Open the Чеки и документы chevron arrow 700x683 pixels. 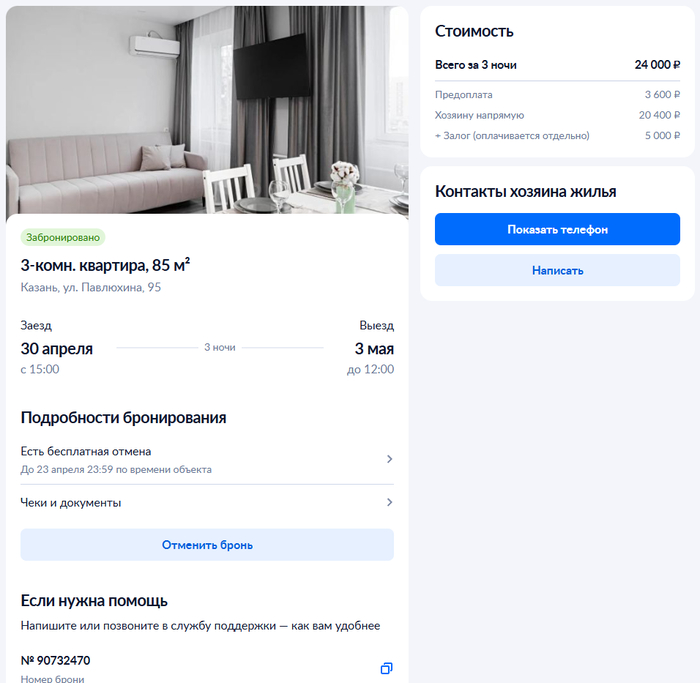coord(389,502)
